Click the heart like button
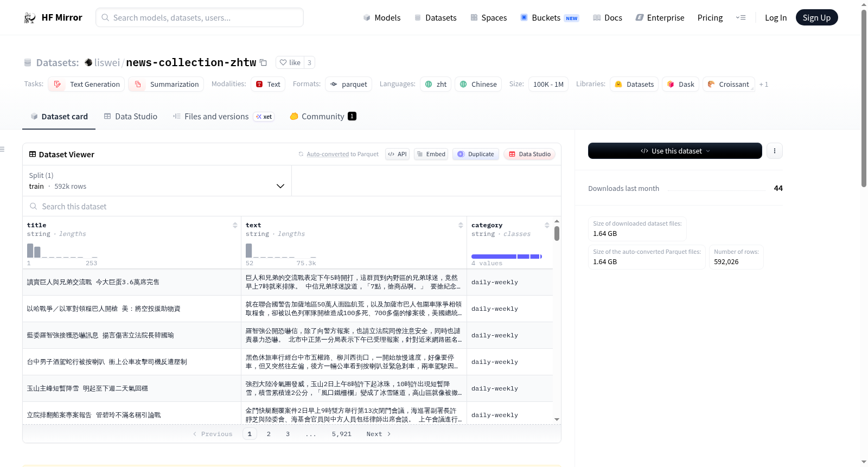 290,62
